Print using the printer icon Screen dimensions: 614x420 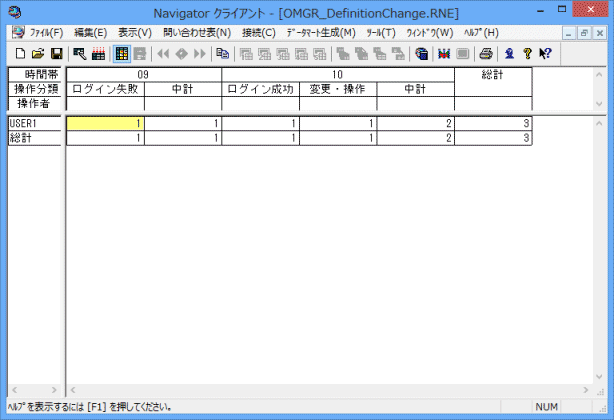486,54
